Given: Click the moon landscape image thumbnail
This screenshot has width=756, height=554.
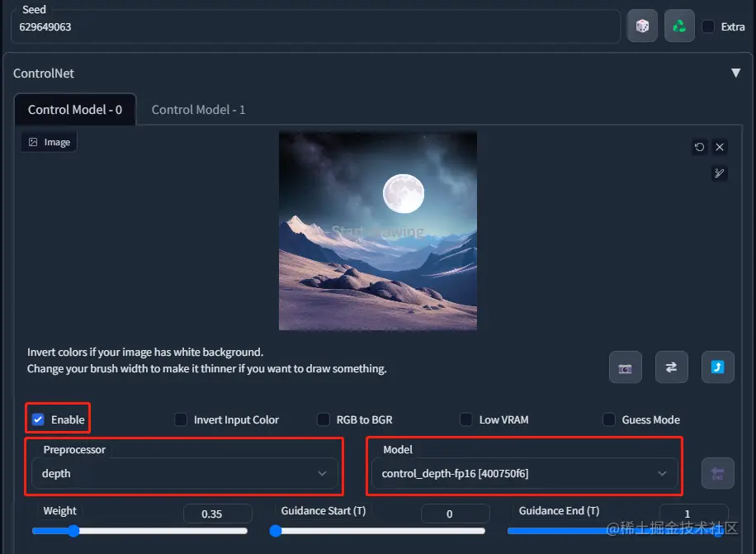Looking at the screenshot, I should point(378,231).
